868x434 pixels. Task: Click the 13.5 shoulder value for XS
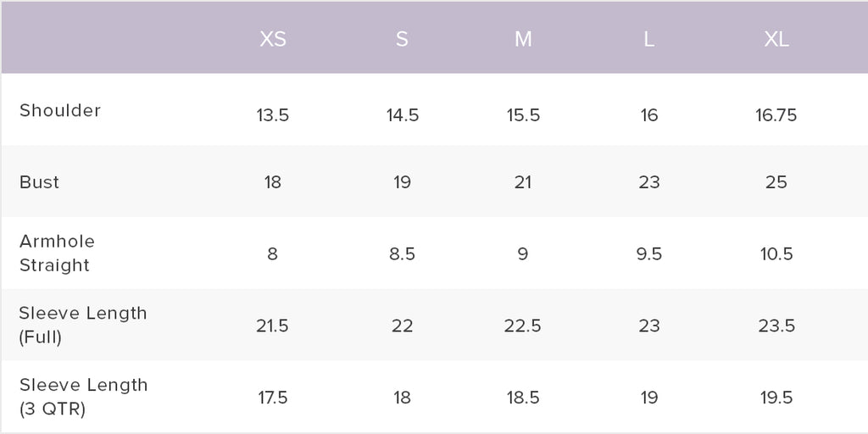(273, 115)
